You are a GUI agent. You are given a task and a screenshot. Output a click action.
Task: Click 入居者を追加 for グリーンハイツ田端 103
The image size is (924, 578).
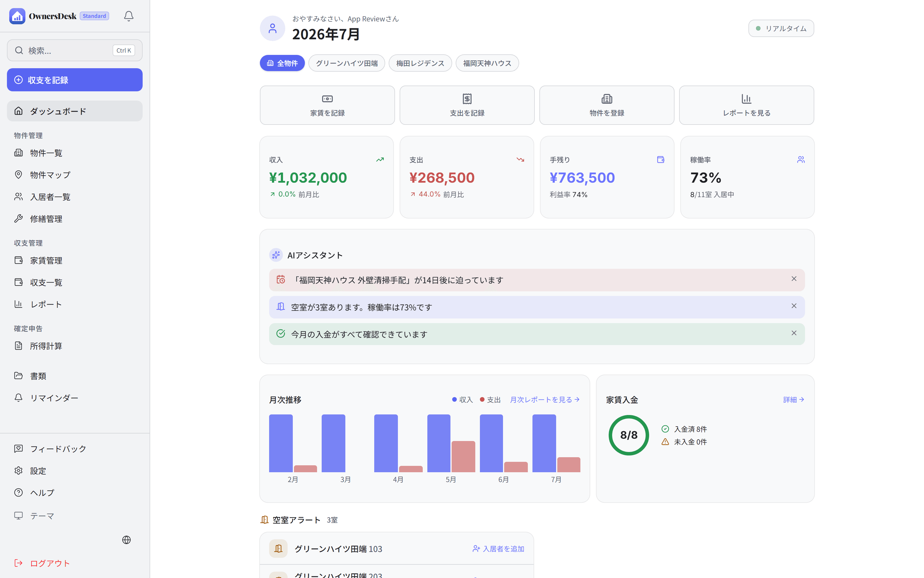[498, 549]
